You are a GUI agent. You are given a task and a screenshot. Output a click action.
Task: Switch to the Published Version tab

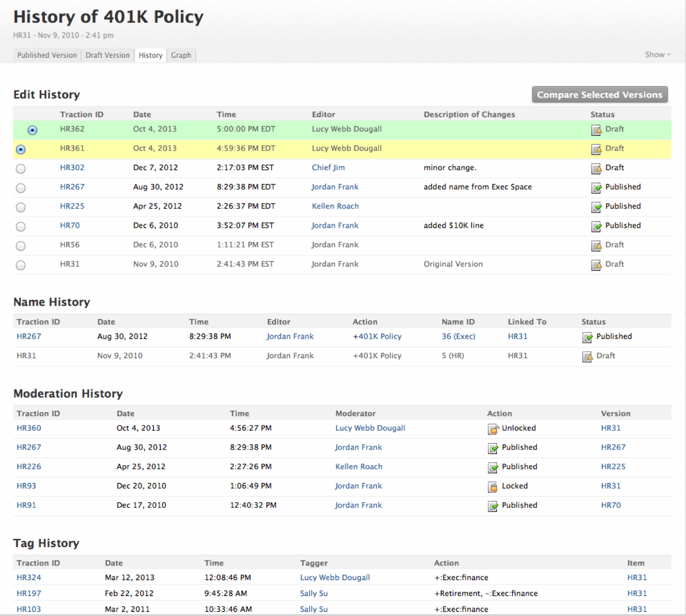click(x=47, y=55)
